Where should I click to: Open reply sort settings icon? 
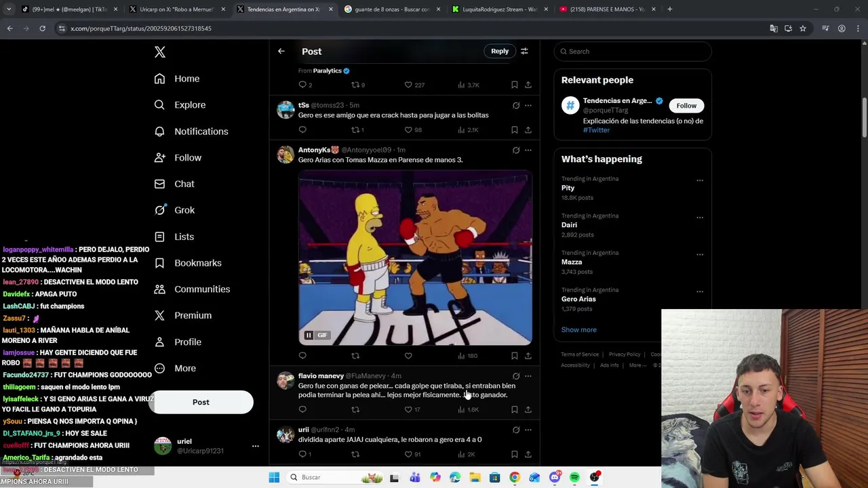(524, 52)
